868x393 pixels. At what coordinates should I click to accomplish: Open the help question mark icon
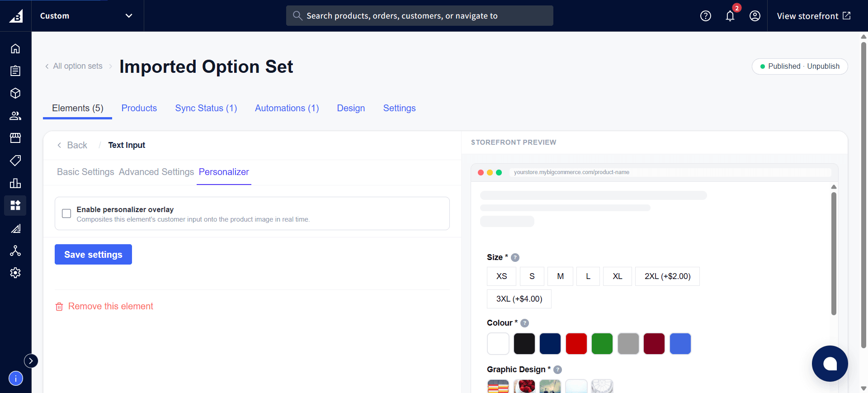click(706, 16)
